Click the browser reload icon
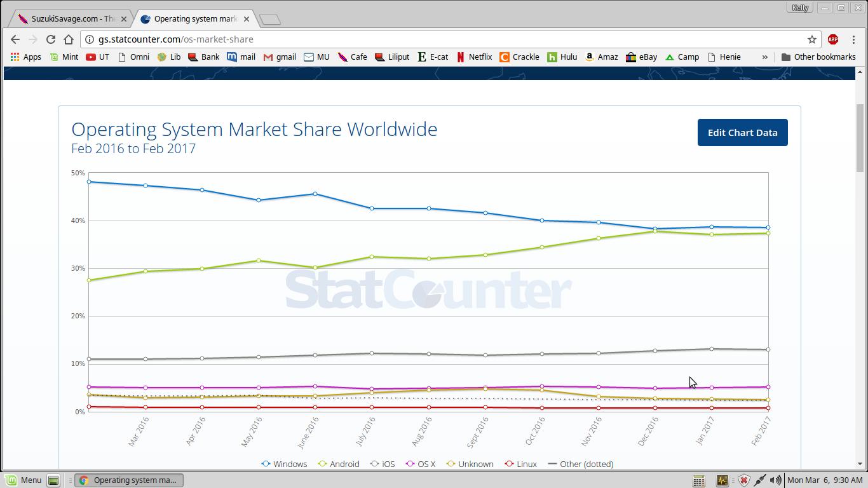This screenshot has height=488, width=868. pyautogui.click(x=51, y=39)
